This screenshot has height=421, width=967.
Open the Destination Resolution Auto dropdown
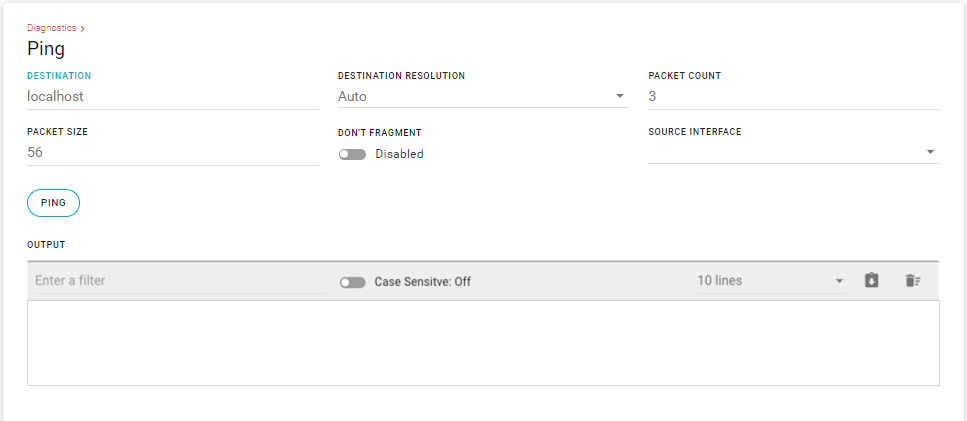483,97
